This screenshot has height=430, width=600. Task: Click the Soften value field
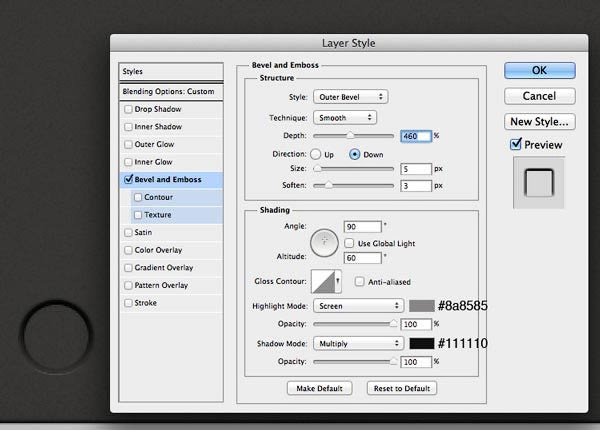416,186
